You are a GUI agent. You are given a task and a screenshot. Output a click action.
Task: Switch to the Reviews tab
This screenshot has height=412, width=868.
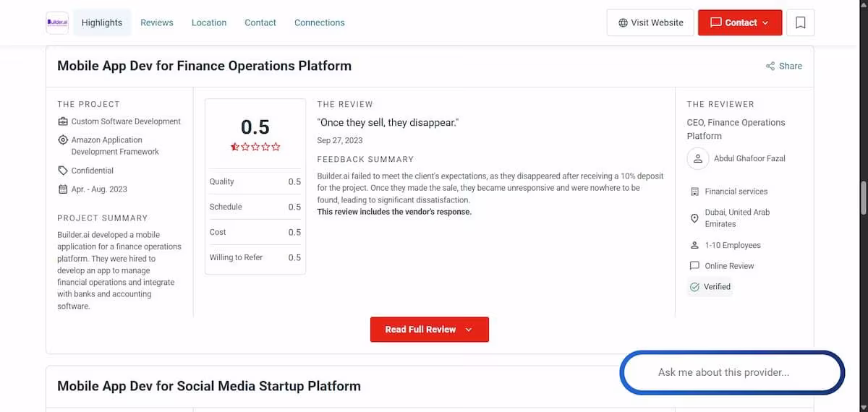(157, 22)
